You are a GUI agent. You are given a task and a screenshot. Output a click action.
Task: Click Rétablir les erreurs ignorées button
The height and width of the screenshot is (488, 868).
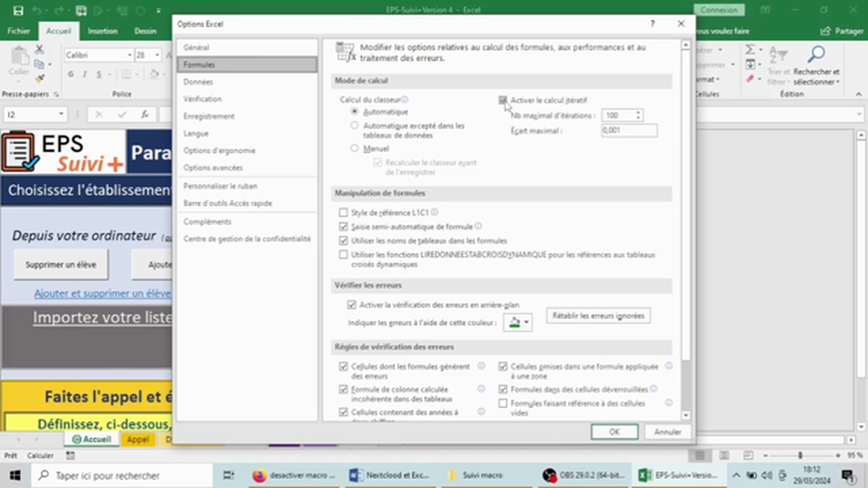tap(597, 316)
